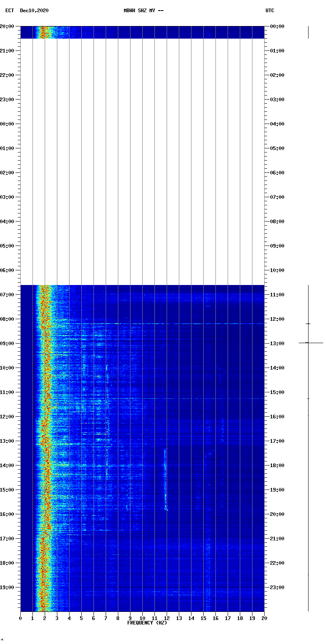The height and width of the screenshot is (644, 326).
Task: Select the 9 Hz frequency tick label
Action: 130,618
